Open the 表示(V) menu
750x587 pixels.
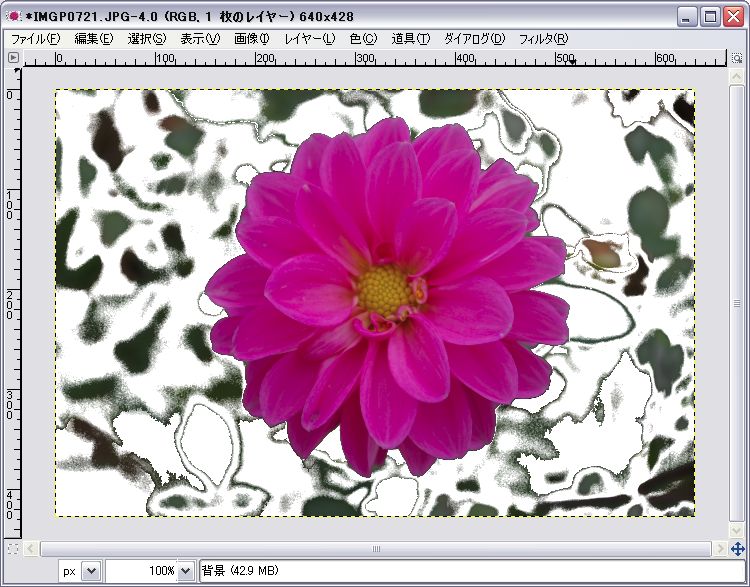pyautogui.click(x=200, y=39)
